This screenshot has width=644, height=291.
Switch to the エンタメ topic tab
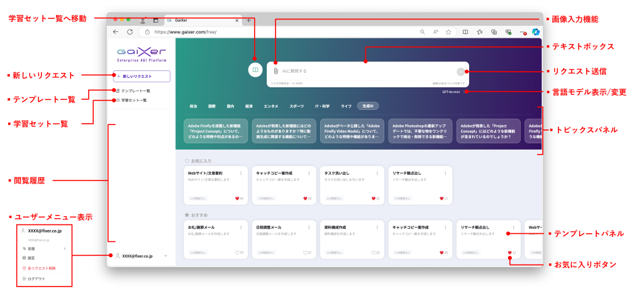coord(271,106)
